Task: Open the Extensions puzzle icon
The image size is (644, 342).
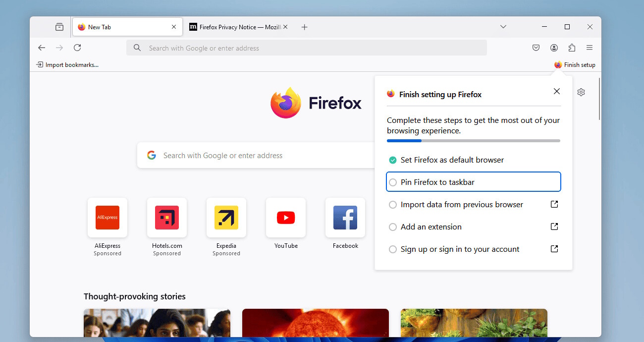Action: tap(572, 48)
